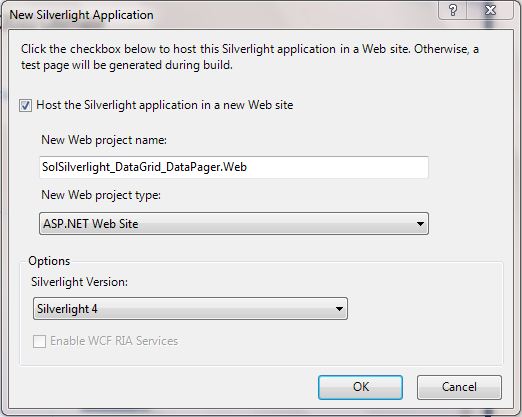Open the Silverlight Version combo box
This screenshot has height=417, width=522.
(x=190, y=309)
